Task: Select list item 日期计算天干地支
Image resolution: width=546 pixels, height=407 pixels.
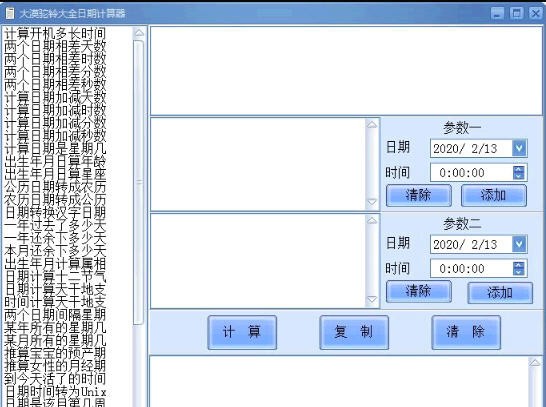Action: pyautogui.click(x=55, y=290)
